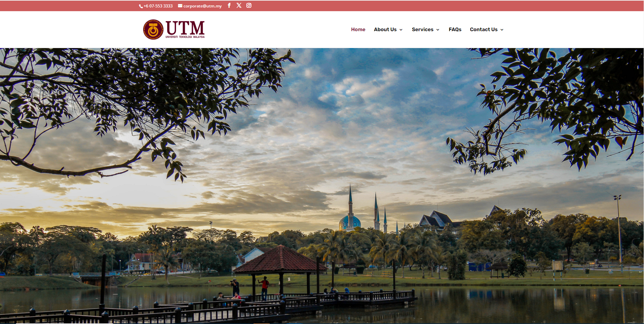Image resolution: width=644 pixels, height=324 pixels.
Task: Click the round UTM crest emblem
Action: [153, 29]
